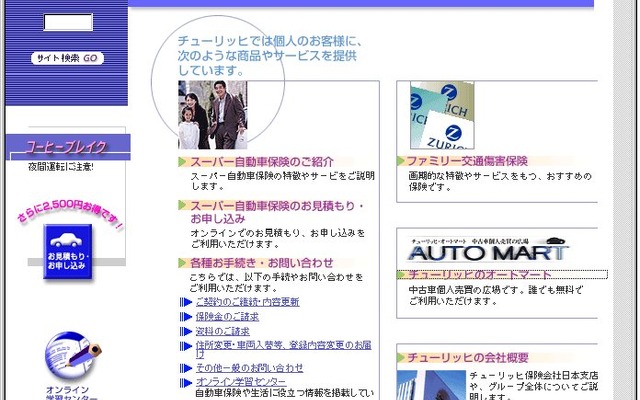Click text 画期的な特徴やサービスをもつ、おすすめの保険です。
Viewport: 640px width, 400px height.
500,182
